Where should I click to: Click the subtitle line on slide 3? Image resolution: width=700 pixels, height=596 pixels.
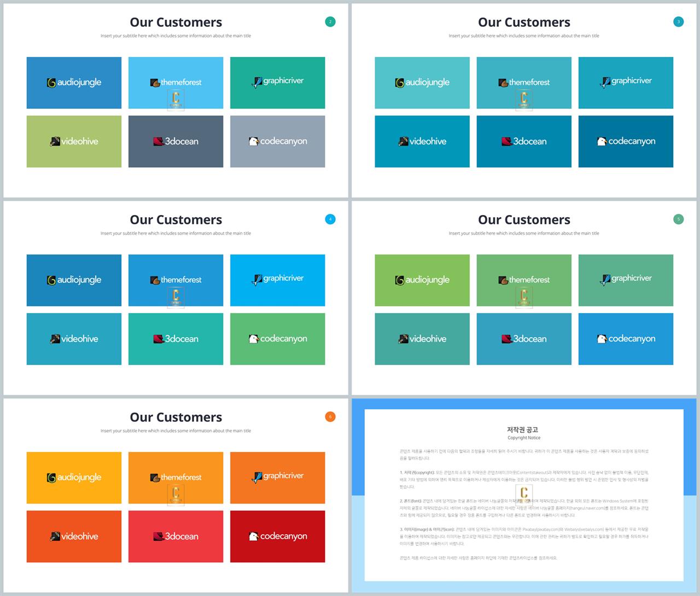524,36
